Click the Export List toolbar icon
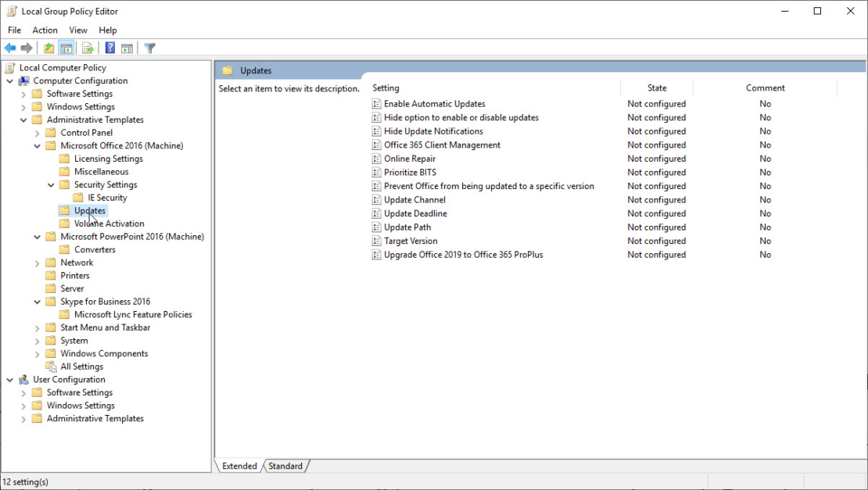Image resolution: width=868 pixels, height=490 pixels. [x=88, y=48]
